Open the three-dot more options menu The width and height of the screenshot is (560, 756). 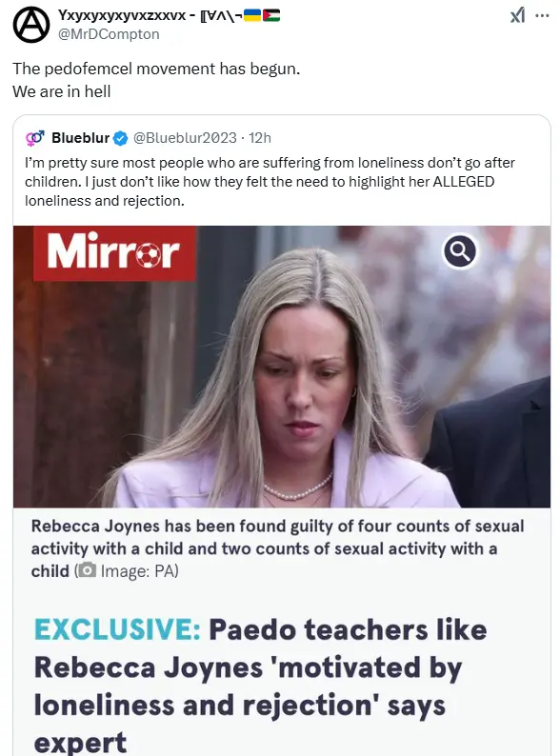(x=542, y=16)
